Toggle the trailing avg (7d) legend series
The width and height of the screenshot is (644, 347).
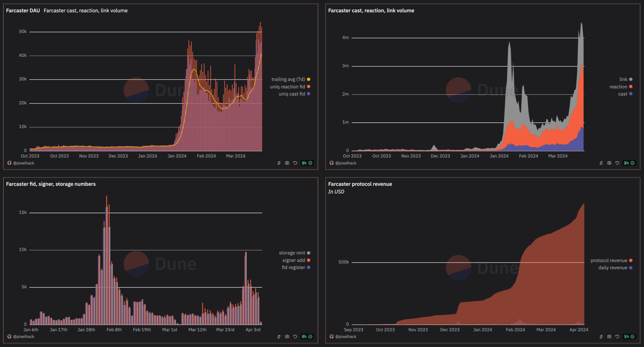tap(288, 79)
